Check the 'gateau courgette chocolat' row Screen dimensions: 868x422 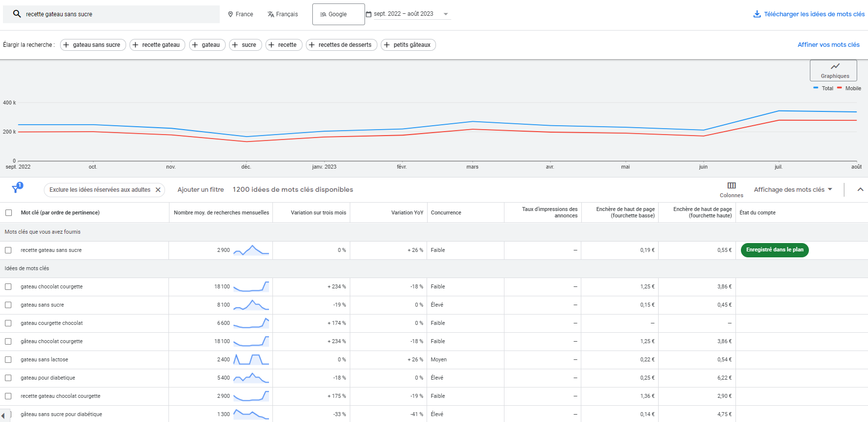click(x=8, y=323)
